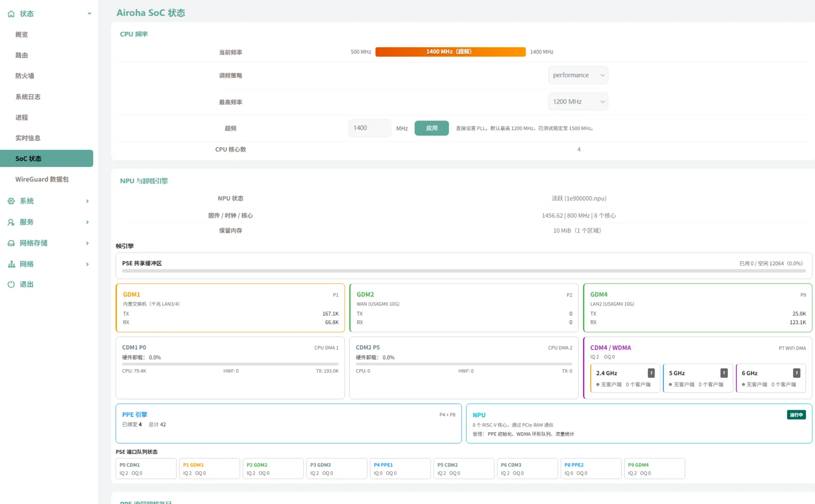This screenshot has width=815, height=504.
Task: Click the home icon beside 状态
Action: [11, 14]
